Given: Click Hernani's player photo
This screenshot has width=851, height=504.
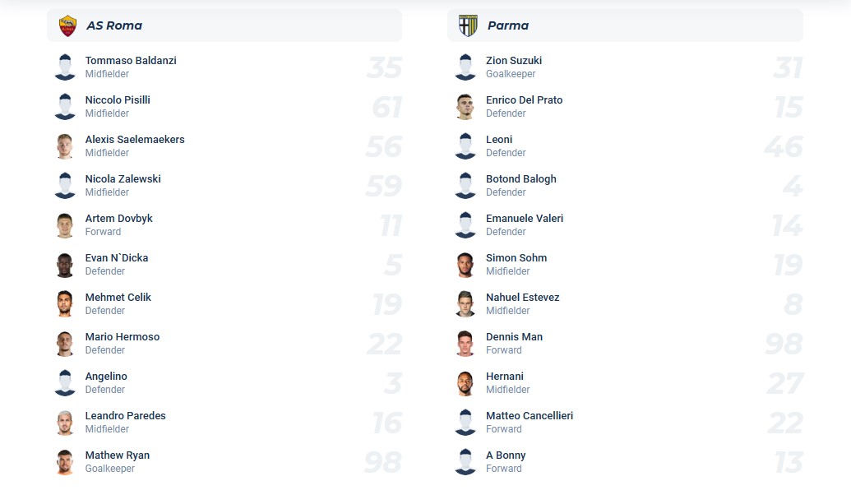Looking at the screenshot, I should pyautogui.click(x=465, y=383).
